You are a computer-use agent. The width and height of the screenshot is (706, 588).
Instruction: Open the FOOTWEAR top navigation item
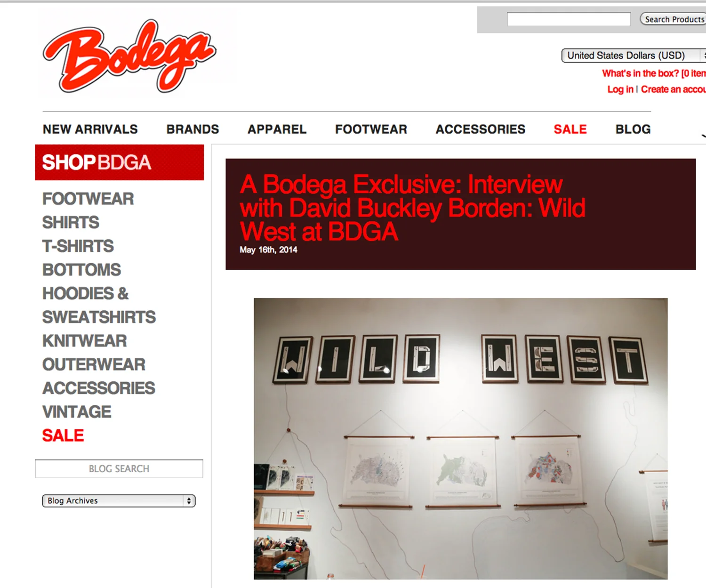click(x=371, y=129)
